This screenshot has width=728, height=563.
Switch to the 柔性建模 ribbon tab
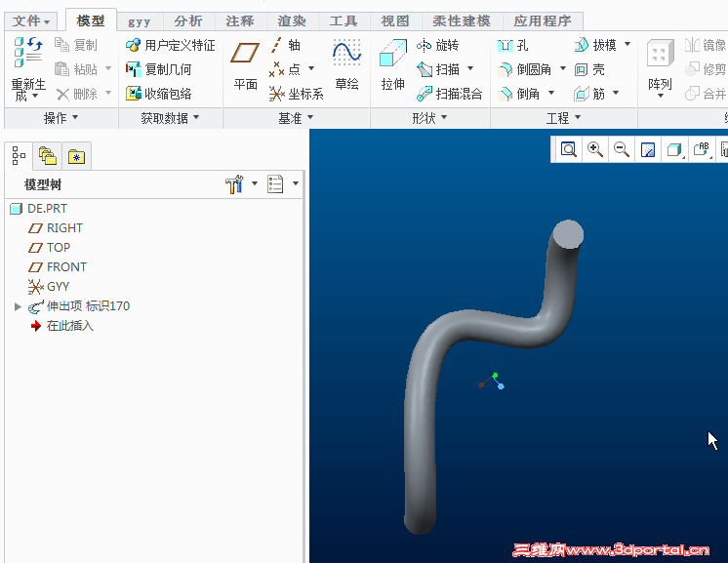[461, 20]
